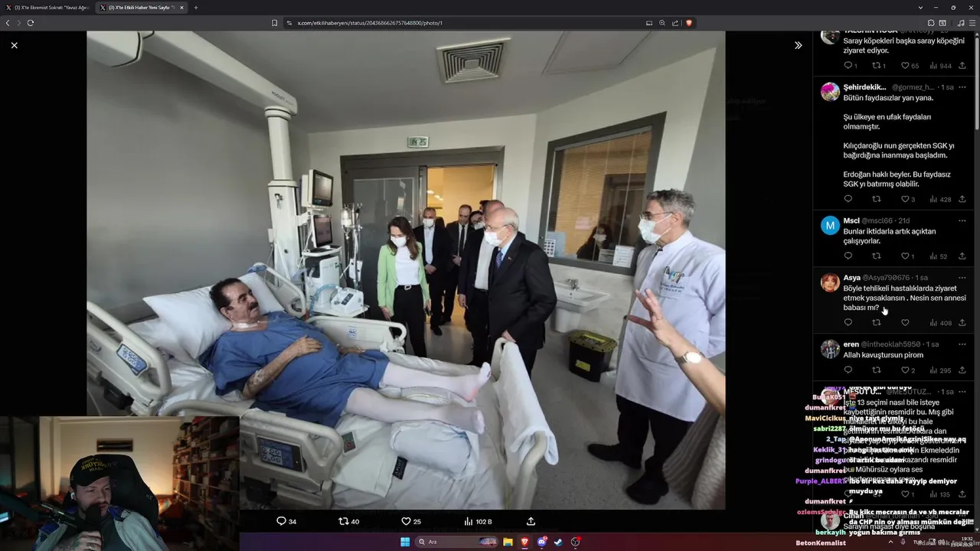Like eren's comment
980x551 pixels.
[x=908, y=370]
